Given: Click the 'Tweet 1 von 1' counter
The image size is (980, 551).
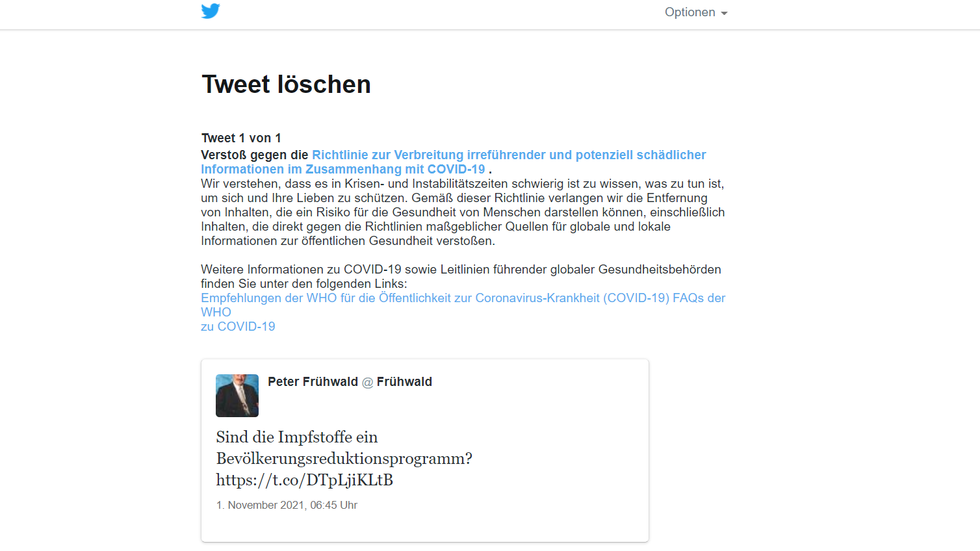Looking at the screenshot, I should 241,138.
